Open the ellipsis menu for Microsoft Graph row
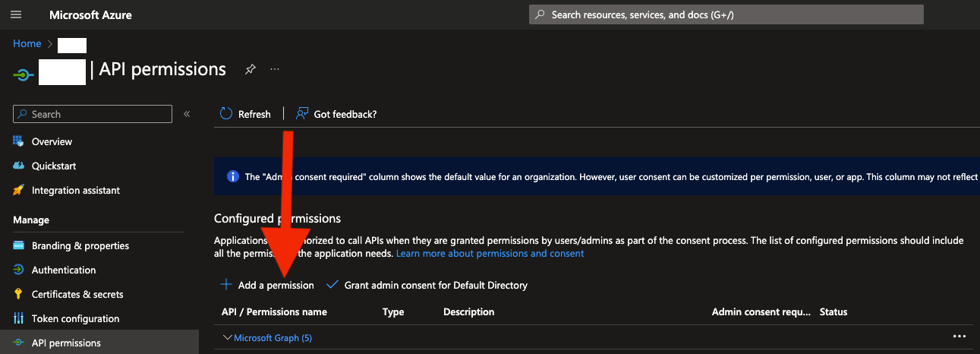980x354 pixels. pos(959,337)
